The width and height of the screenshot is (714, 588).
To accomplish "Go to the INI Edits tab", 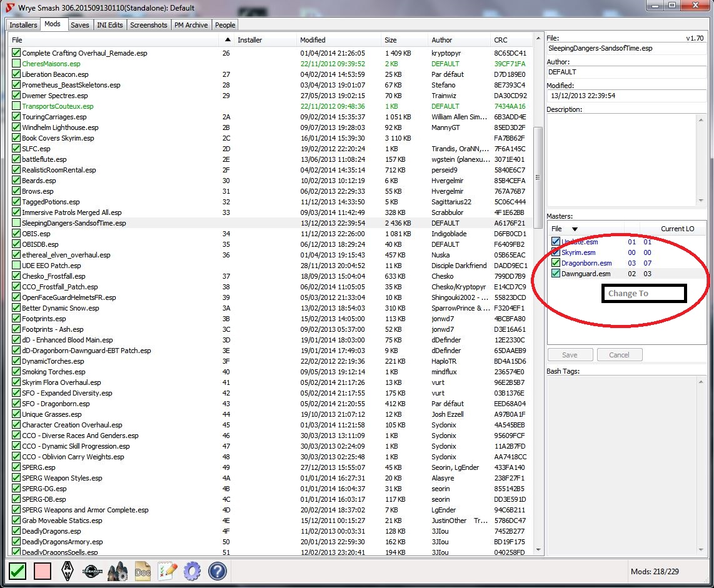I will pos(110,25).
